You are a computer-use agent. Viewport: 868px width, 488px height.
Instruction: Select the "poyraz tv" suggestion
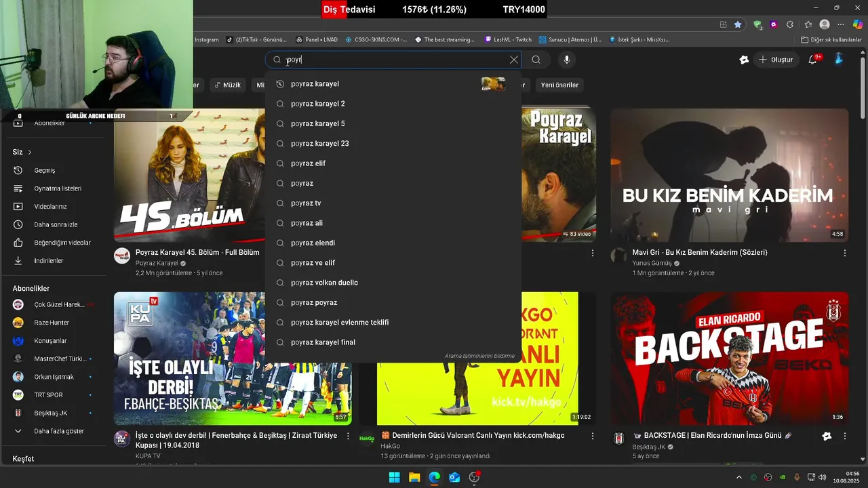[x=393, y=203]
